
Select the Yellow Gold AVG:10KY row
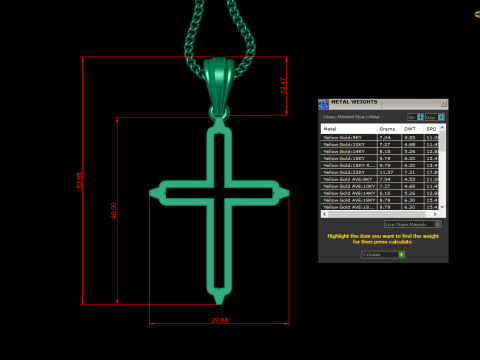[380, 186]
